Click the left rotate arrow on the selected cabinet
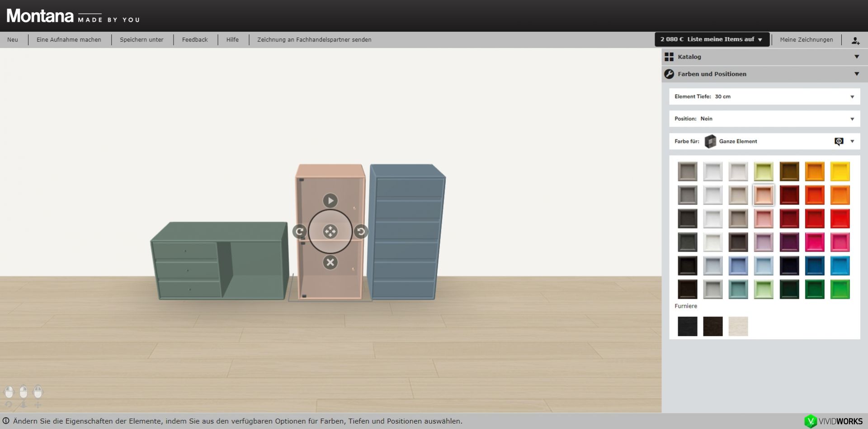 [299, 232]
